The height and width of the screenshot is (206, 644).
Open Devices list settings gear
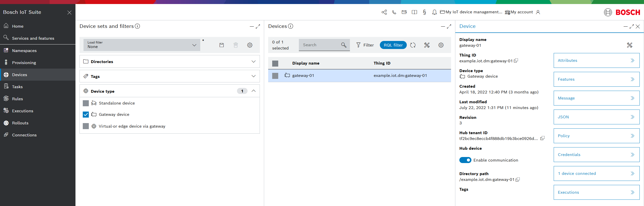441,45
